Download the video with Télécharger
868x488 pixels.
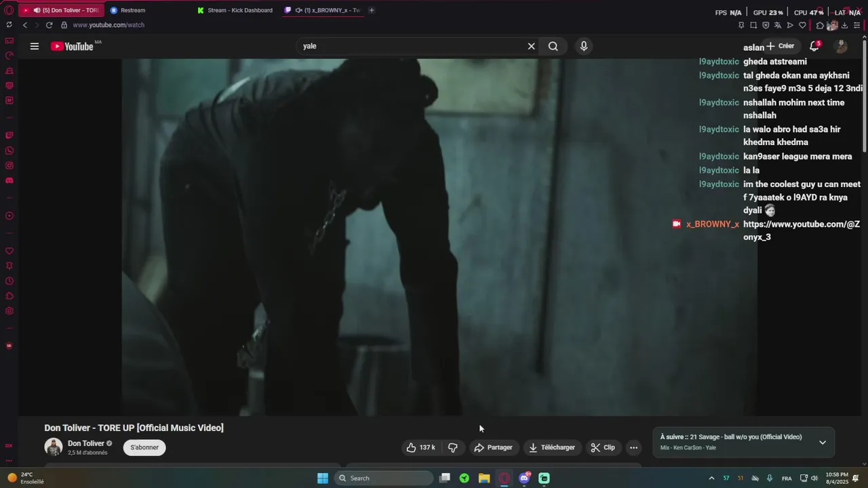(551, 447)
